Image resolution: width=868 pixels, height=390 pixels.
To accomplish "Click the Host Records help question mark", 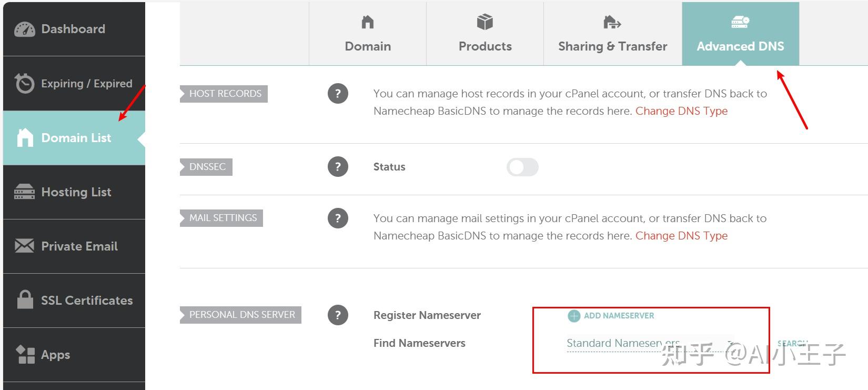I will click(338, 94).
